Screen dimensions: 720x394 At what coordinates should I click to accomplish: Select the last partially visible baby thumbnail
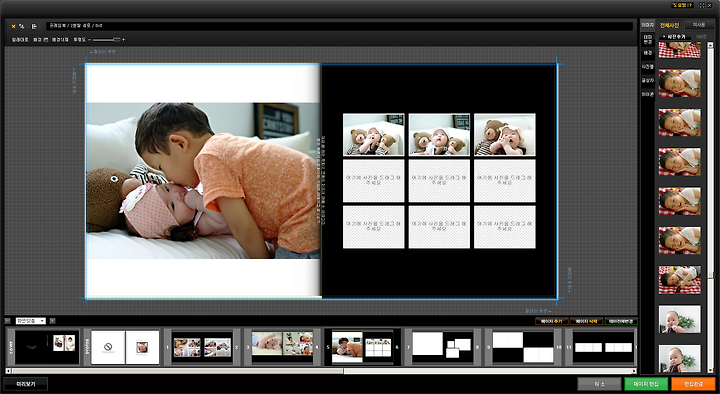(x=680, y=359)
